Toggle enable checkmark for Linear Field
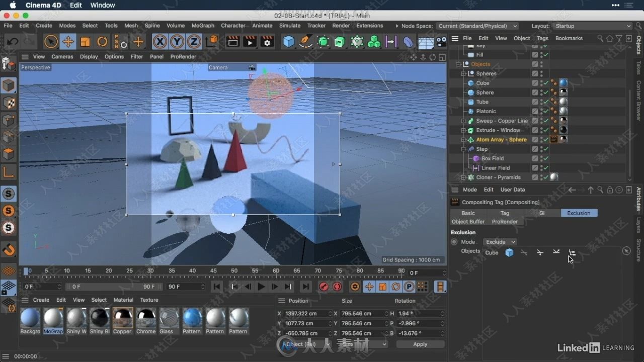 546,168
